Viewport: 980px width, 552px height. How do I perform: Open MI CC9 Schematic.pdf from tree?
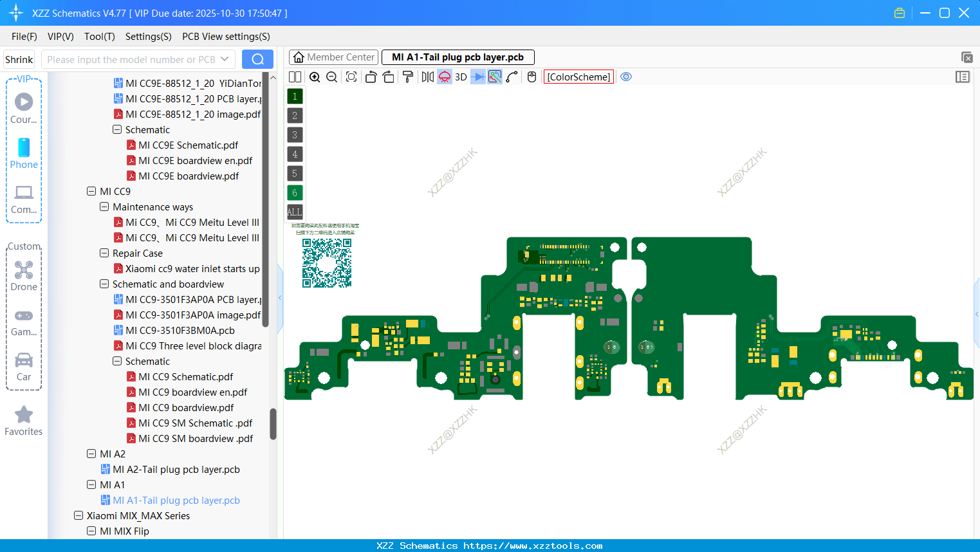[188, 376]
